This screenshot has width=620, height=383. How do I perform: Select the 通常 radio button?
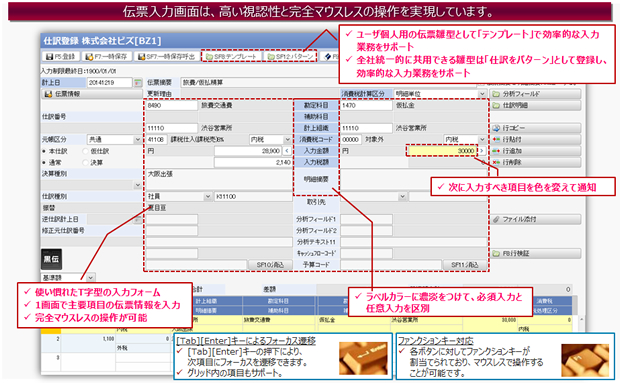pos(44,162)
